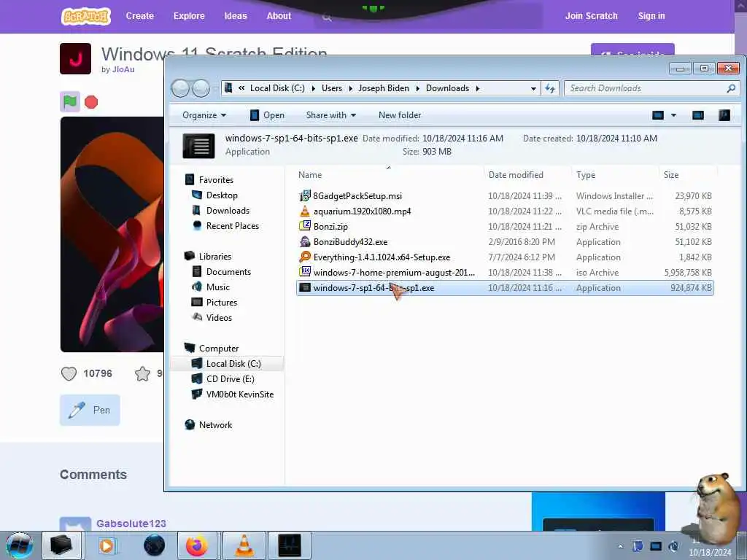
Task: Open the Windows Start orb
Action: click(x=19, y=545)
